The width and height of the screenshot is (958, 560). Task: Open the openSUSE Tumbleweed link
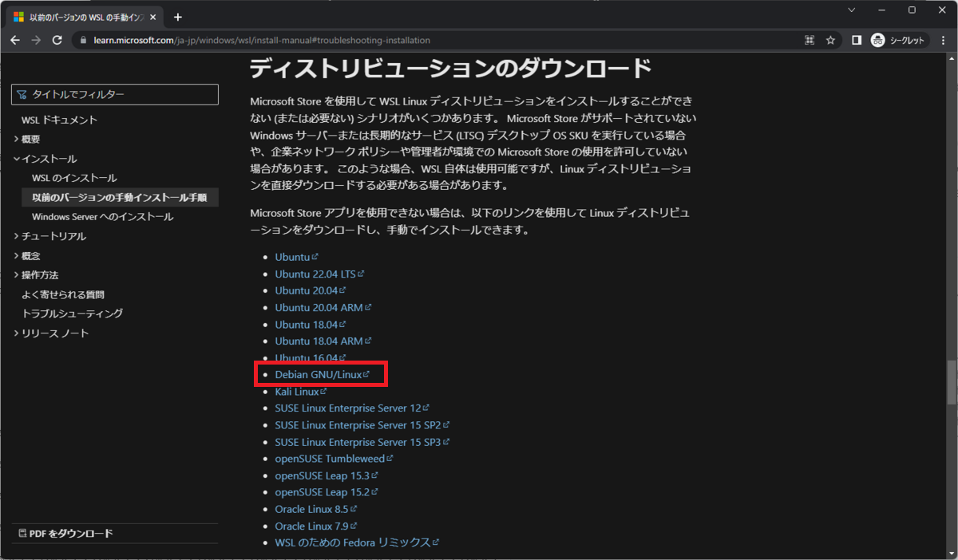pyautogui.click(x=334, y=459)
